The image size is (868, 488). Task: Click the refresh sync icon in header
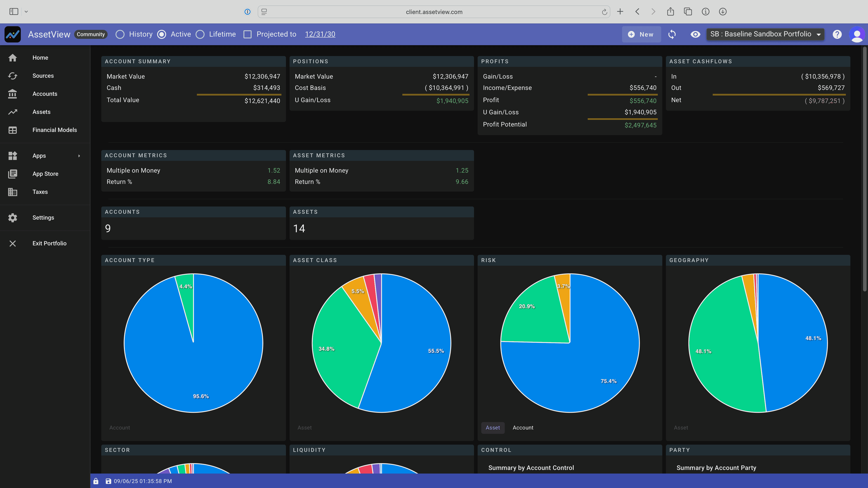click(x=672, y=34)
